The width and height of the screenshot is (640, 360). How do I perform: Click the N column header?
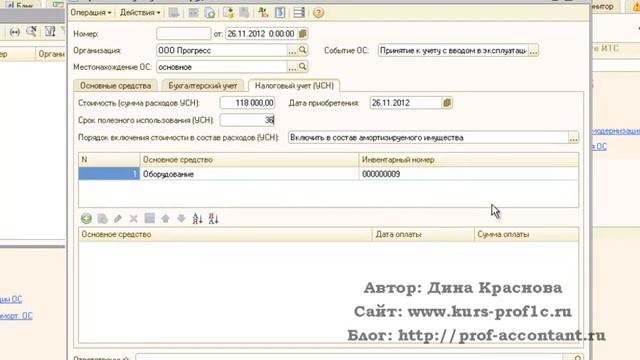pyautogui.click(x=109, y=160)
